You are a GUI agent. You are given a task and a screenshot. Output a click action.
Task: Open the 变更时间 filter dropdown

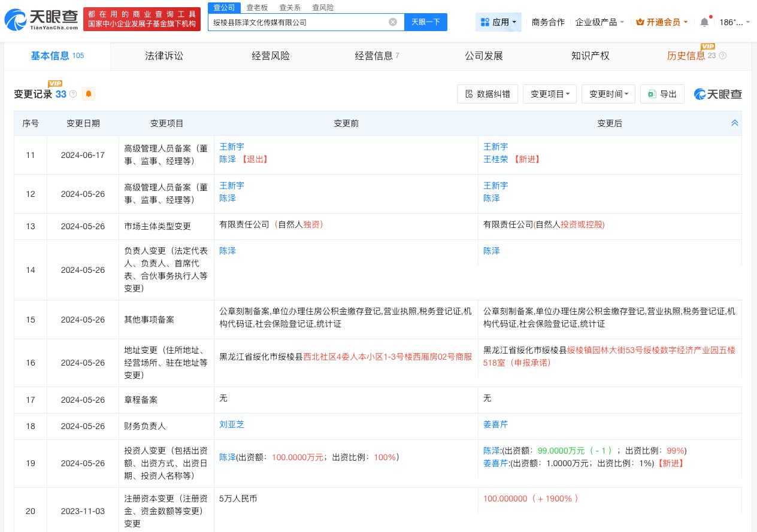tap(608, 94)
